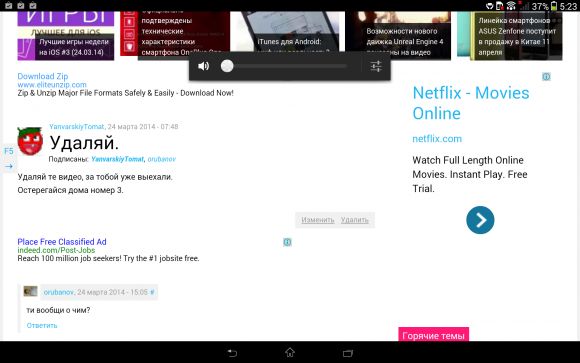Open the Place Free Classified Ad link
Viewport: 580px width, 363px height.
62,242
